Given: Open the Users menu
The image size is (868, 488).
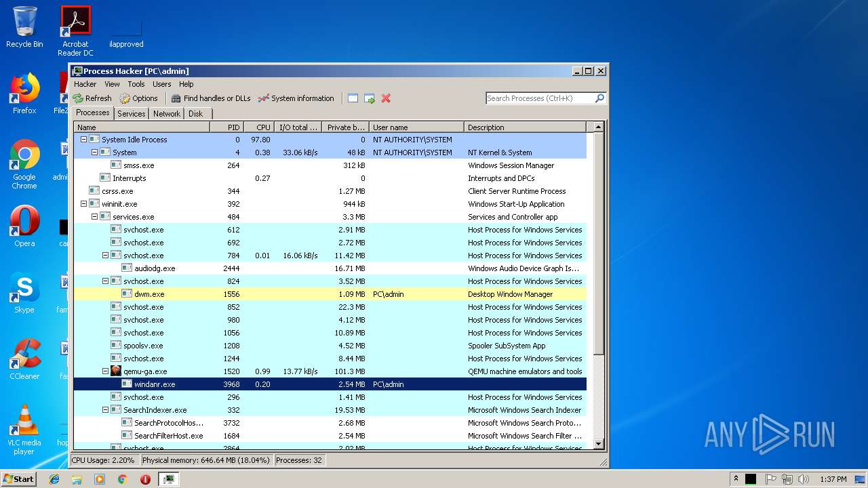Looking at the screenshot, I should coord(162,84).
